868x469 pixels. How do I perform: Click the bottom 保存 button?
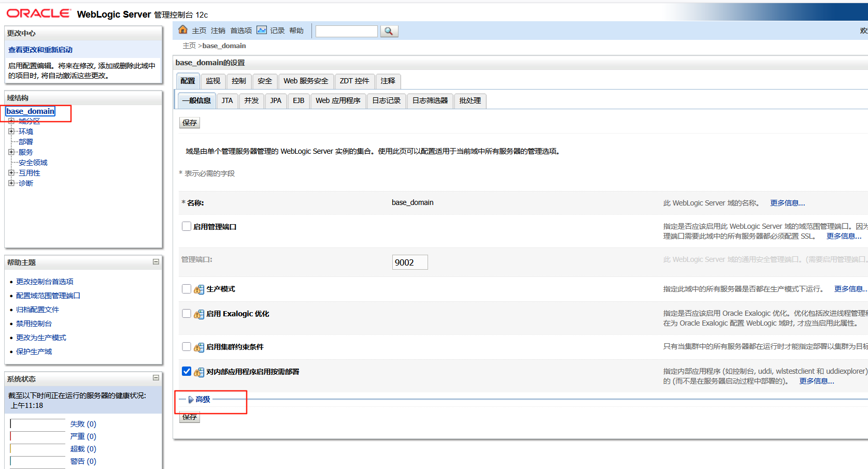[190, 417]
